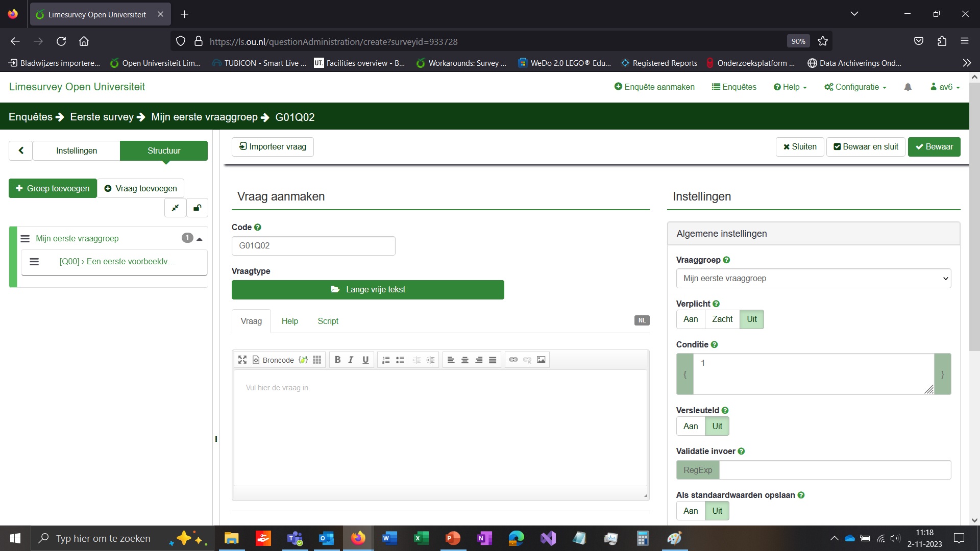Set Verplicht to Zacht

(722, 319)
